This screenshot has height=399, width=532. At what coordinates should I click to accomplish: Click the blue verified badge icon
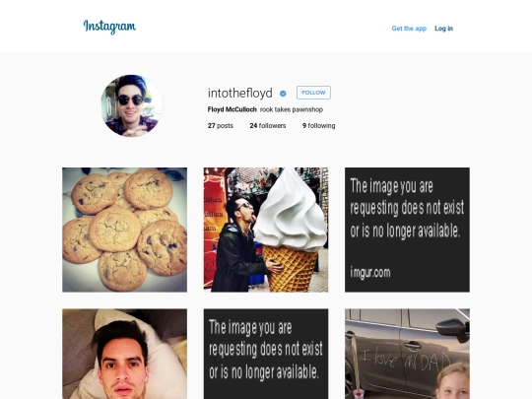pos(283,94)
